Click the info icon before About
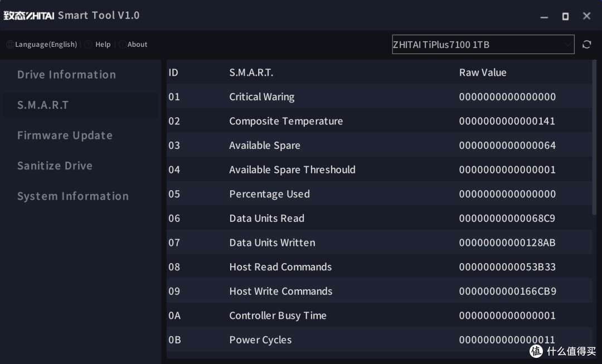 [x=123, y=45]
